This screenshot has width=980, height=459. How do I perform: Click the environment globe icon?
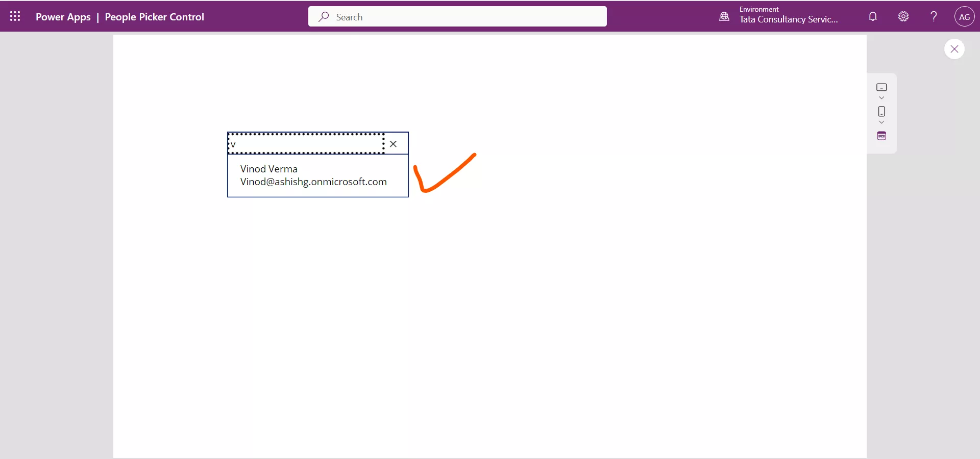click(724, 16)
